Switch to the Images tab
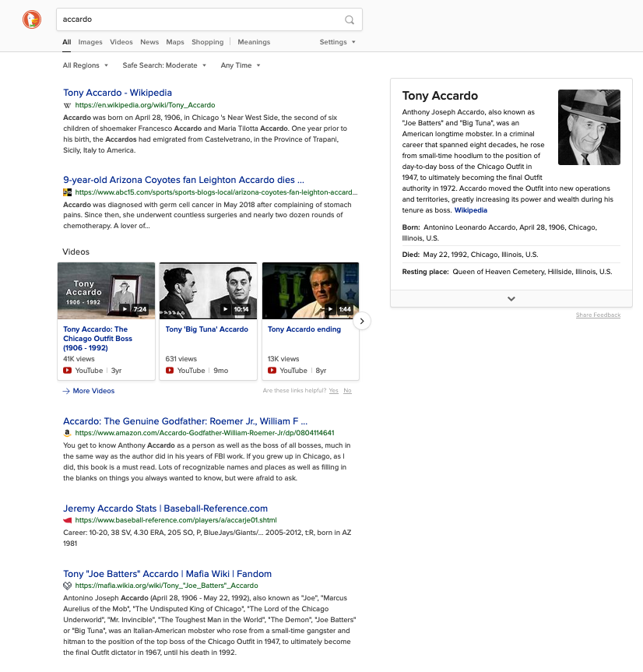Screen dimensions: 643x672 (x=90, y=42)
